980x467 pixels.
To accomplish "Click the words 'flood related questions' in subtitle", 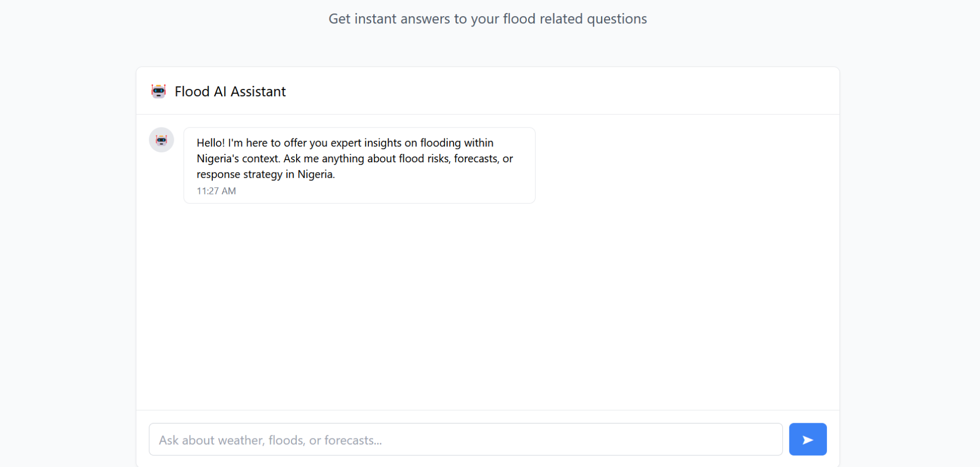I will point(575,19).
